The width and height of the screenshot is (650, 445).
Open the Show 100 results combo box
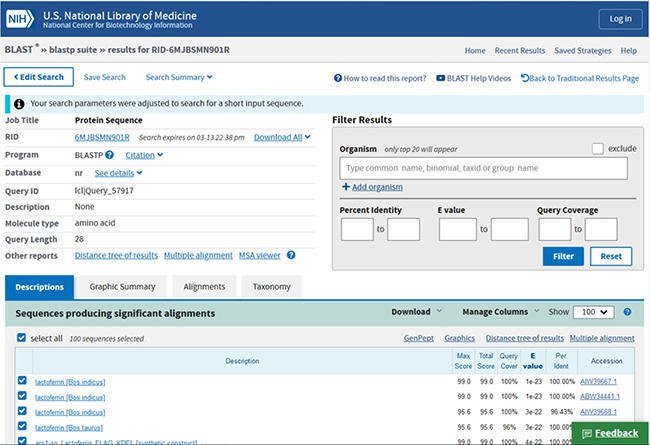(593, 312)
